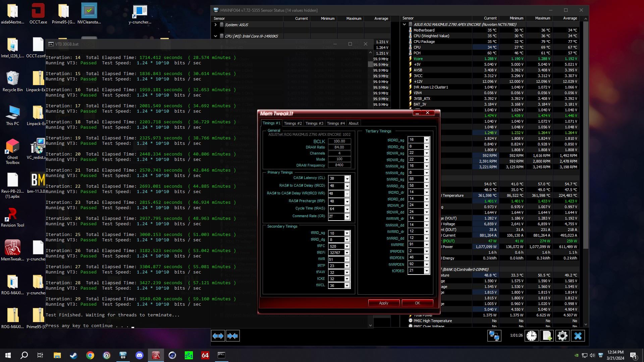Open the tCPDED tertiary timing dropdown
The width and height of the screenshot is (644, 362).
pyautogui.click(x=427, y=271)
